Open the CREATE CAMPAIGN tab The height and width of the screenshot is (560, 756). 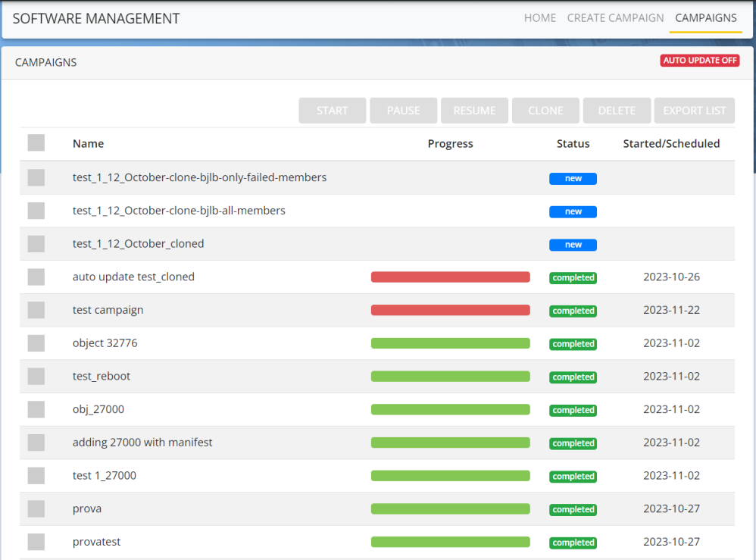tap(615, 18)
